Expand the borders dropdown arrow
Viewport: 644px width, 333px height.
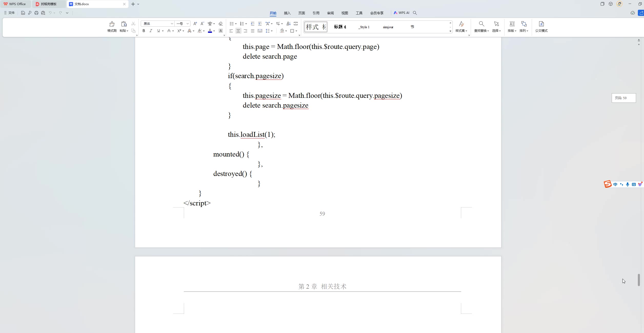tap(296, 31)
